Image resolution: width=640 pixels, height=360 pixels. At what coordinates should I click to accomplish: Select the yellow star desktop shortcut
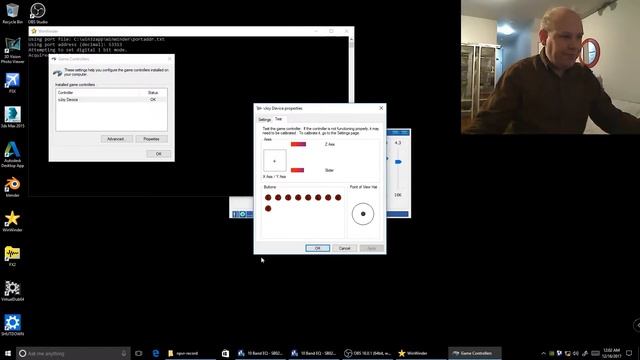coord(12,221)
